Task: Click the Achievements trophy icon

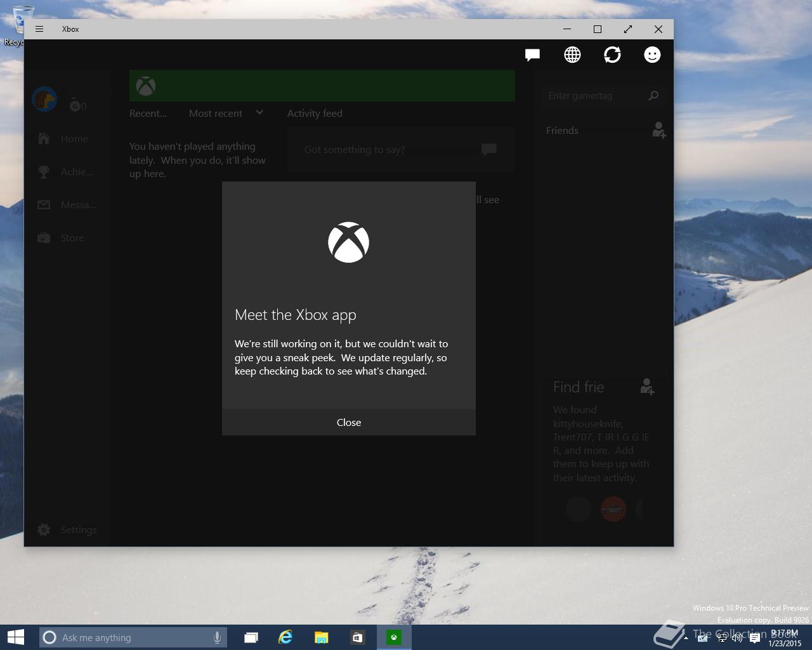Action: point(44,171)
